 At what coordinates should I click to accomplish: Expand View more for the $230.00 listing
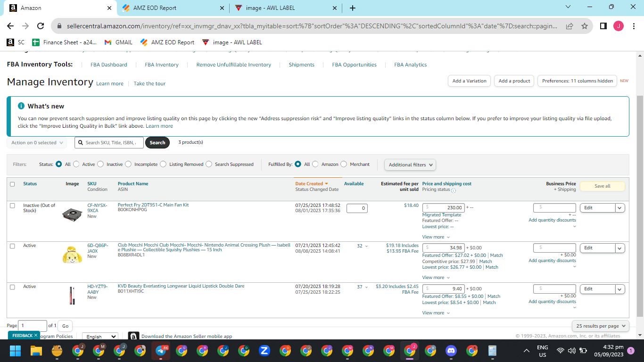pos(436,237)
